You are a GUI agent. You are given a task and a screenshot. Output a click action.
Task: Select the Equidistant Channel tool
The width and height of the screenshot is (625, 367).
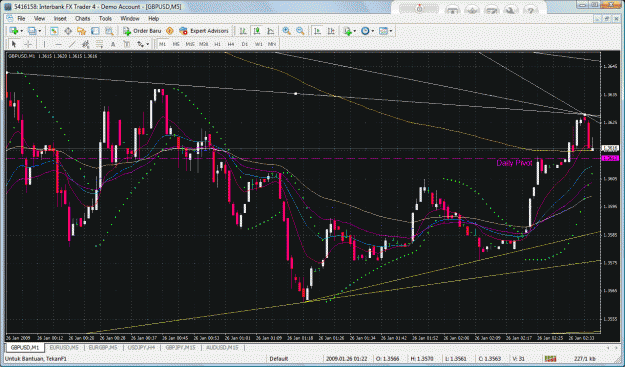pos(85,44)
